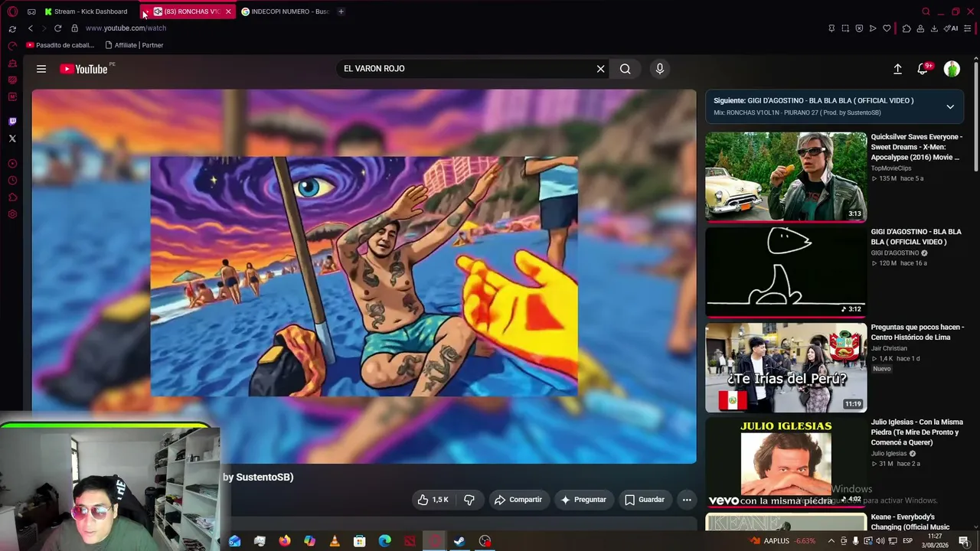Open the Jair Christian channel name
The height and width of the screenshot is (551, 980).
pos(889,348)
